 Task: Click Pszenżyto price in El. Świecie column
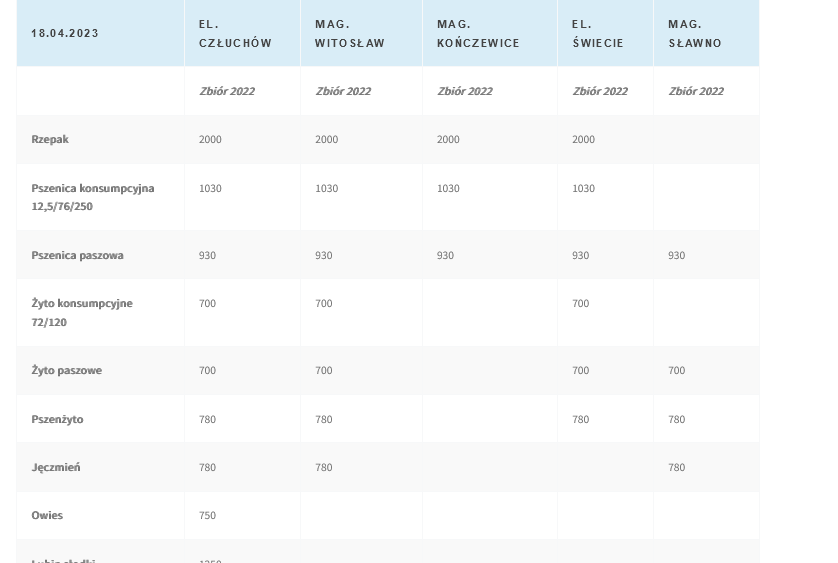pyautogui.click(x=581, y=419)
